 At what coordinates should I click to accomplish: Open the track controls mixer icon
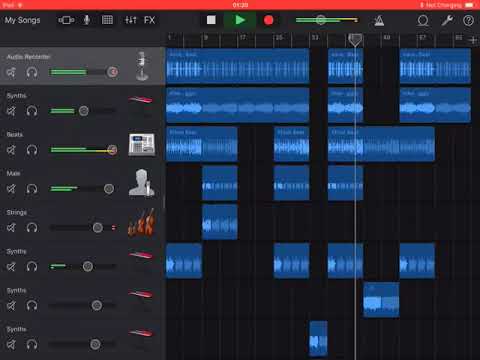130,20
